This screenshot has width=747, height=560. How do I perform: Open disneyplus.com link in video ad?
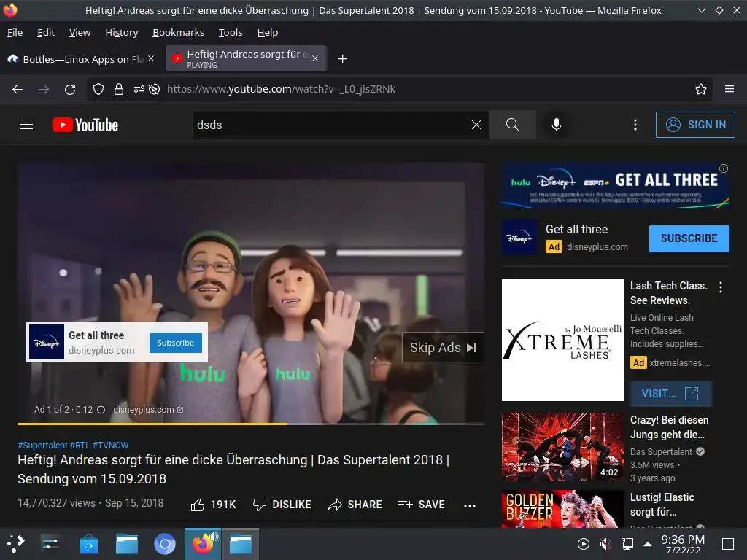[148, 410]
